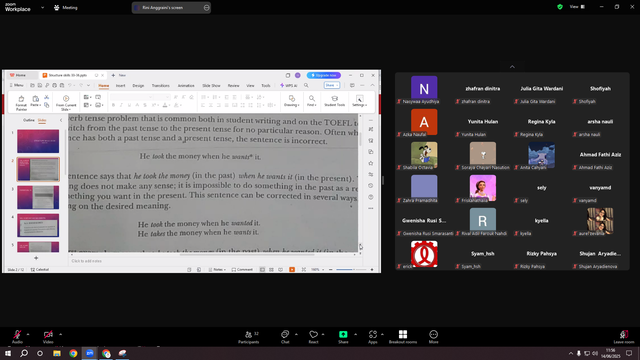Toggle Italic formatting in ribbon
This screenshot has height=360, width=640.
[121, 105]
